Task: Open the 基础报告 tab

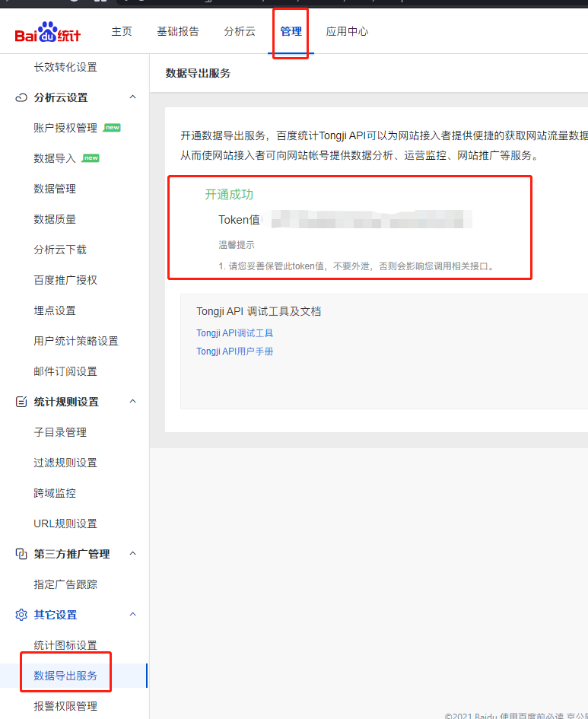Action: click(178, 31)
